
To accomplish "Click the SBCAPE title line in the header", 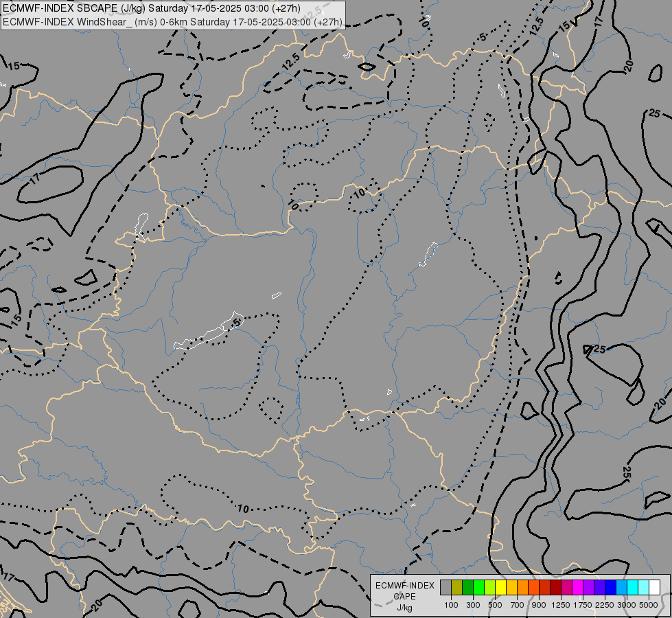I will [152, 8].
